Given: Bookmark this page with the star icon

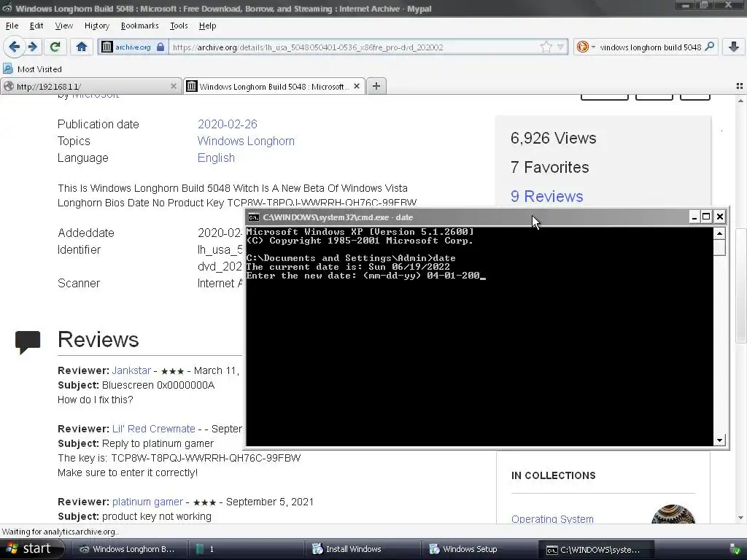Looking at the screenshot, I should click(546, 47).
